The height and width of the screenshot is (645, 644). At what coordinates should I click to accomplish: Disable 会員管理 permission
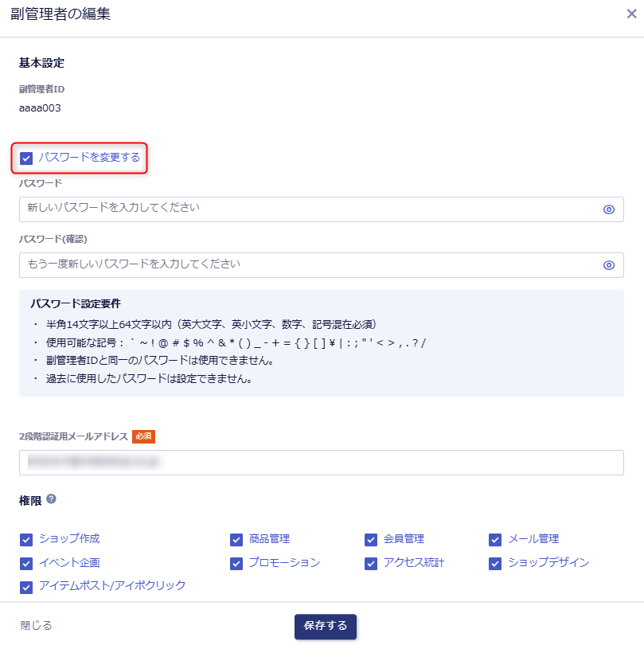pos(371,540)
